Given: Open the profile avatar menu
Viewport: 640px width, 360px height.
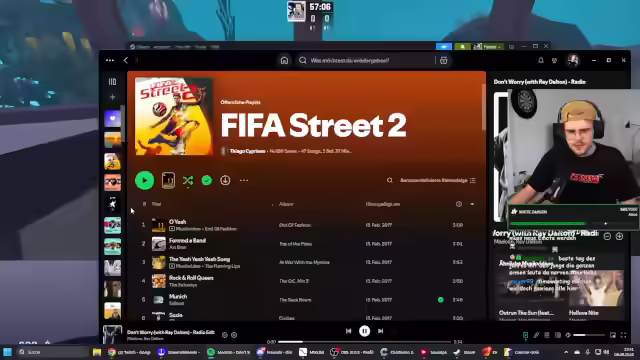Looking at the screenshot, I should pyautogui.click(x=573, y=60).
